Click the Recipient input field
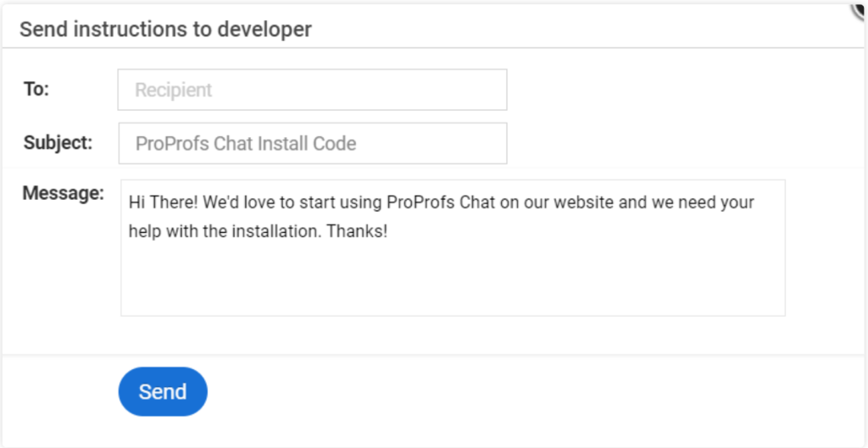Image resolution: width=868 pixels, height=448 pixels. click(x=312, y=90)
